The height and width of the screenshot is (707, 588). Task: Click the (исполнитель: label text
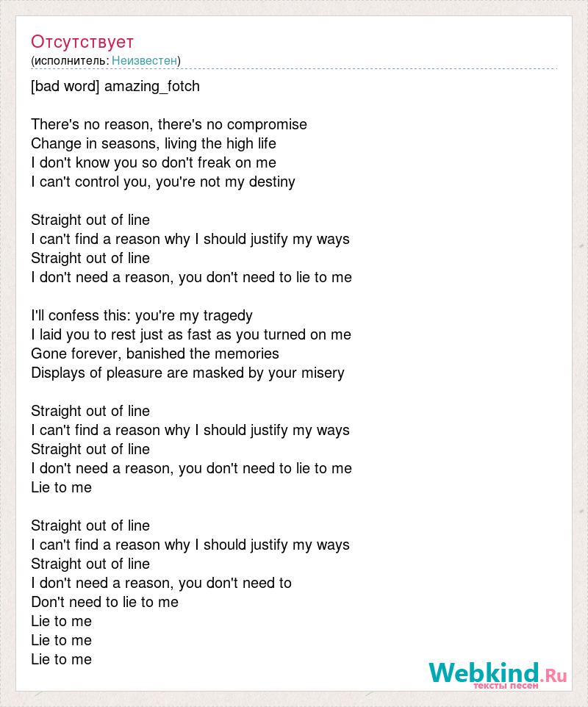pyautogui.click(x=70, y=60)
